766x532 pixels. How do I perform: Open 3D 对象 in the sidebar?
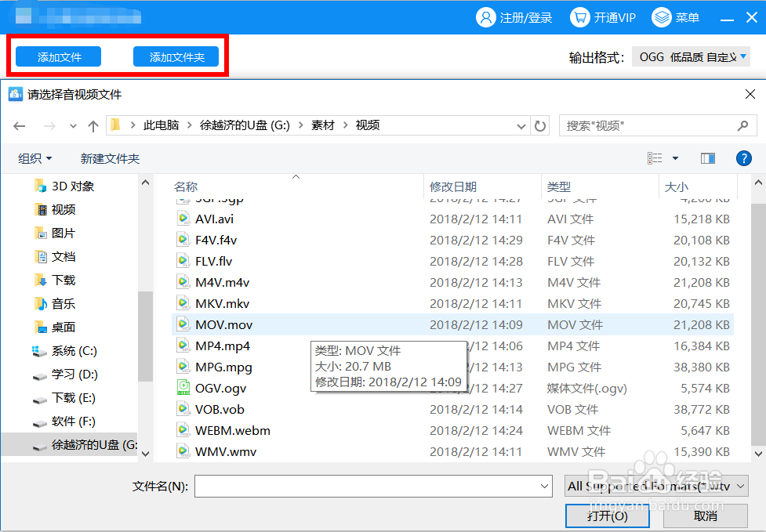[x=64, y=186]
